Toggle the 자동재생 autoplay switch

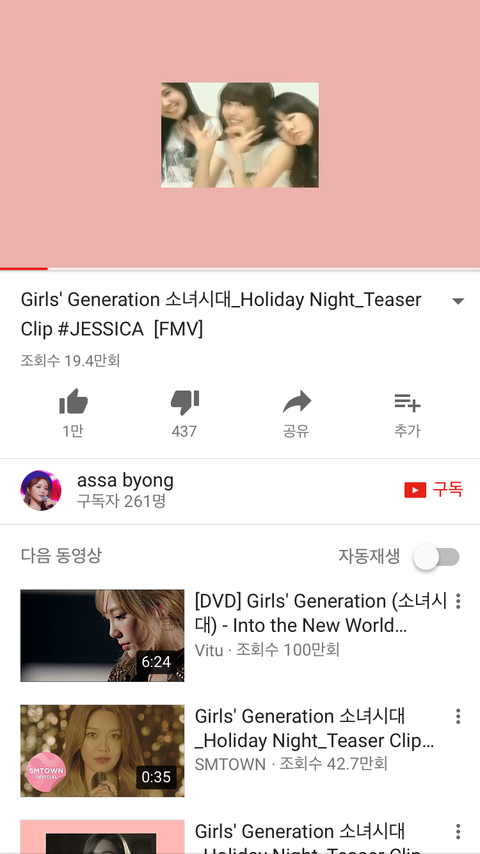[x=436, y=557]
